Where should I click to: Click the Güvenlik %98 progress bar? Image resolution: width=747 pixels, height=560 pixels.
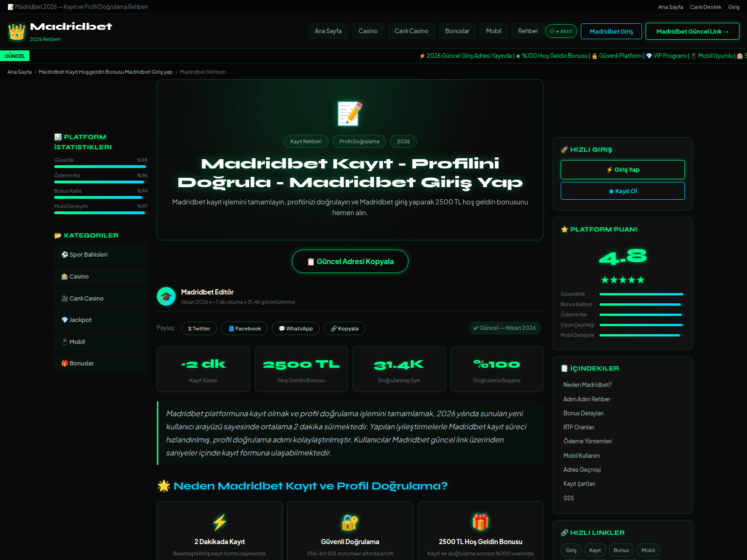tap(101, 167)
